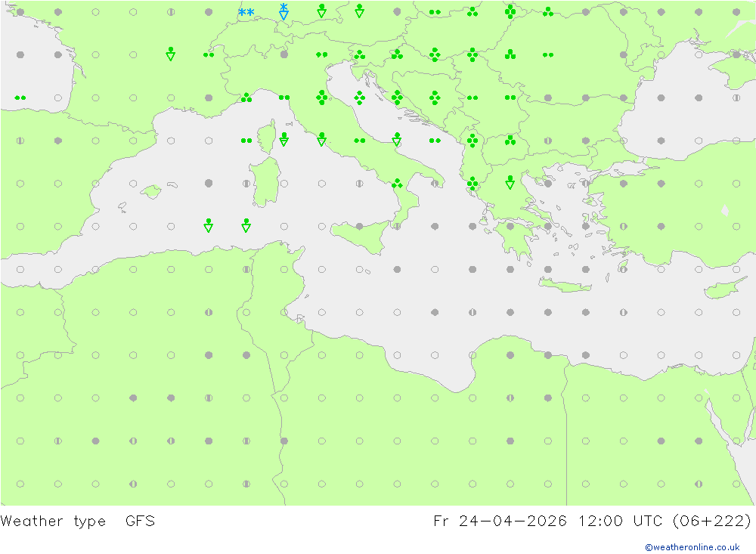Click the "Weather type" caption text
Image resolution: width=756 pixels, height=554 pixels.
coord(53,522)
